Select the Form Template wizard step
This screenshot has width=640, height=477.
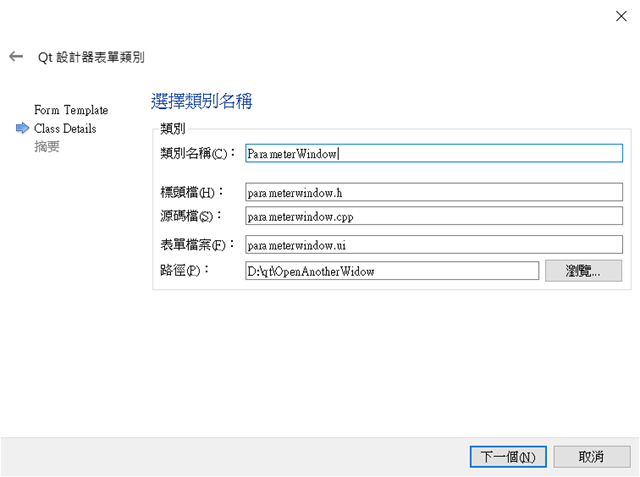[71, 110]
